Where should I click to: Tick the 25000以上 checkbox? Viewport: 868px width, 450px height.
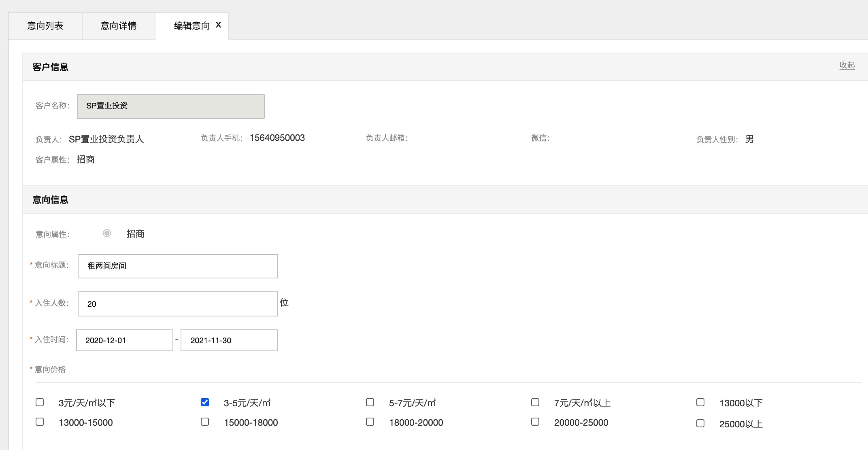pyautogui.click(x=700, y=423)
